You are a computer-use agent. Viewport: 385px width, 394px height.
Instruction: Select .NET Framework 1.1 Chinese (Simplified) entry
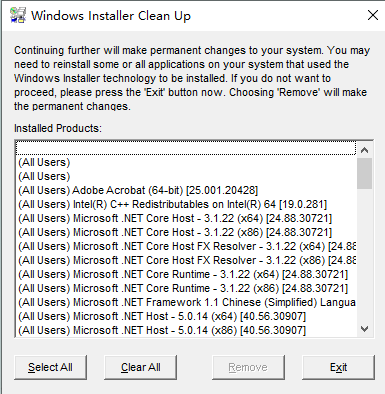pos(186,302)
